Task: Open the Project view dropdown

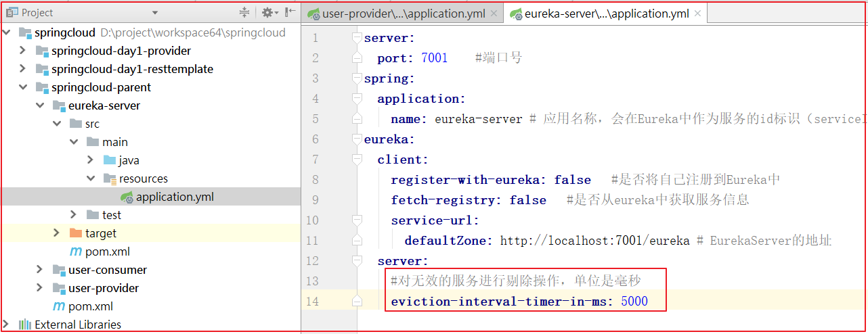Action: coord(155,13)
